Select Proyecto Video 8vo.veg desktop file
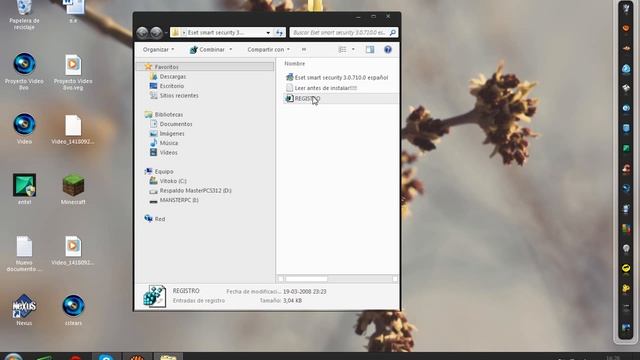This screenshot has height=360, width=640. [73, 72]
